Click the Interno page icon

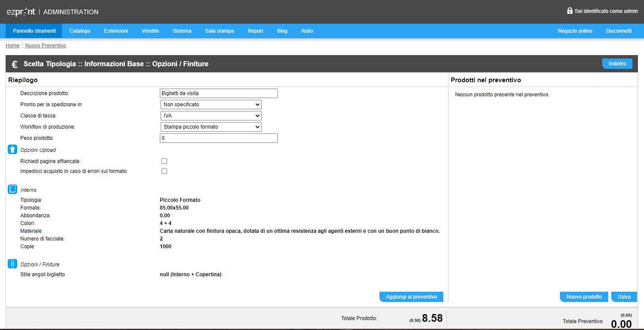click(12, 189)
